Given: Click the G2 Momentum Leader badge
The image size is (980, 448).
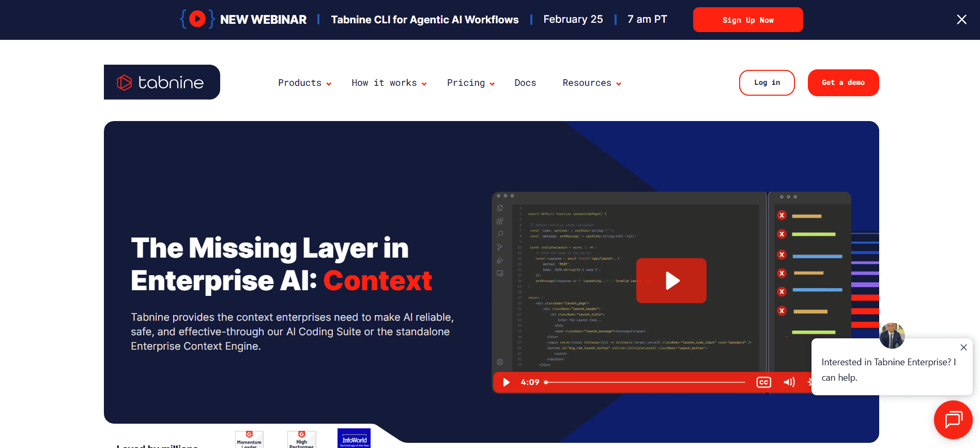Looking at the screenshot, I should tap(249, 439).
